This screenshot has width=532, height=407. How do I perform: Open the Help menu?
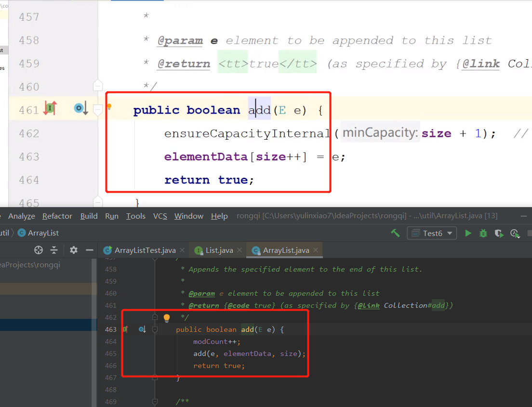click(x=219, y=216)
